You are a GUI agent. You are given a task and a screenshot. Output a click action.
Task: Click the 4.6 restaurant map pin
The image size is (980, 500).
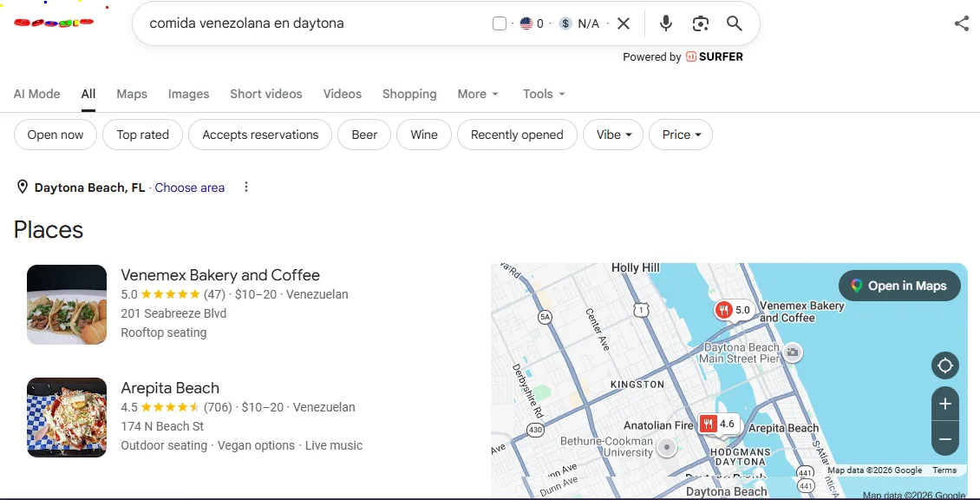[719, 424]
